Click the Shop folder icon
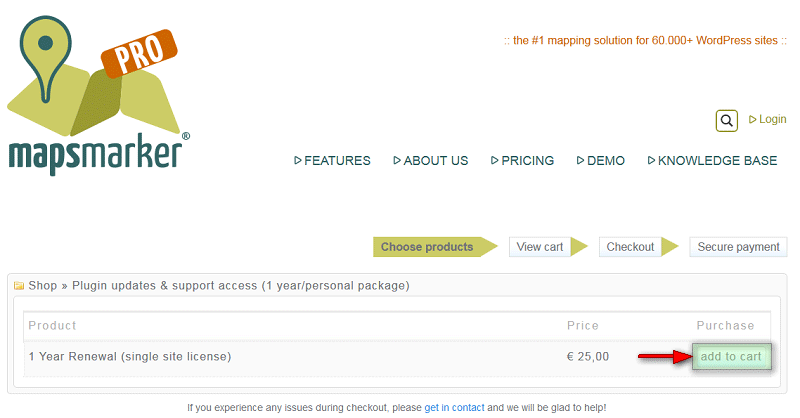This screenshot has height=418, width=800. click(x=19, y=286)
